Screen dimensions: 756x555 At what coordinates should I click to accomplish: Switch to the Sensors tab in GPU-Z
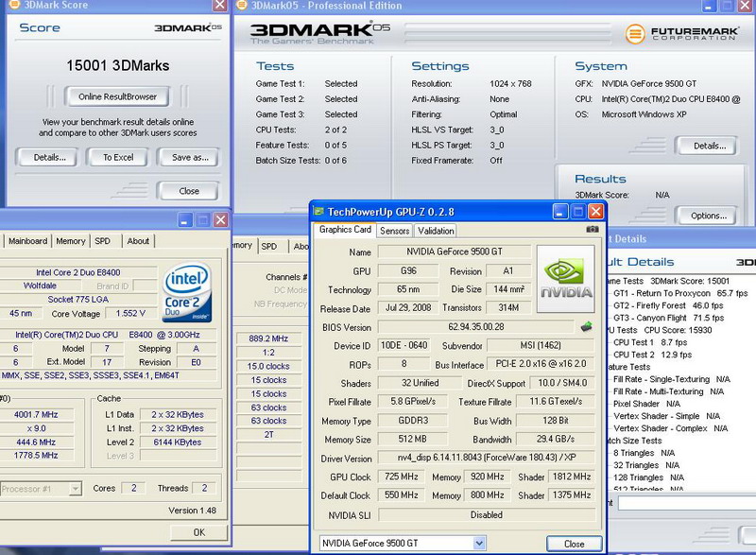(x=394, y=231)
